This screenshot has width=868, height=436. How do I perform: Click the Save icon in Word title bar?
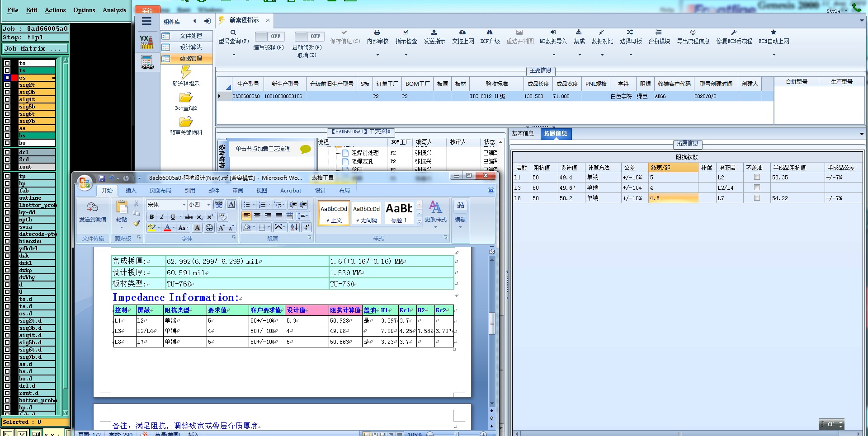(x=101, y=178)
